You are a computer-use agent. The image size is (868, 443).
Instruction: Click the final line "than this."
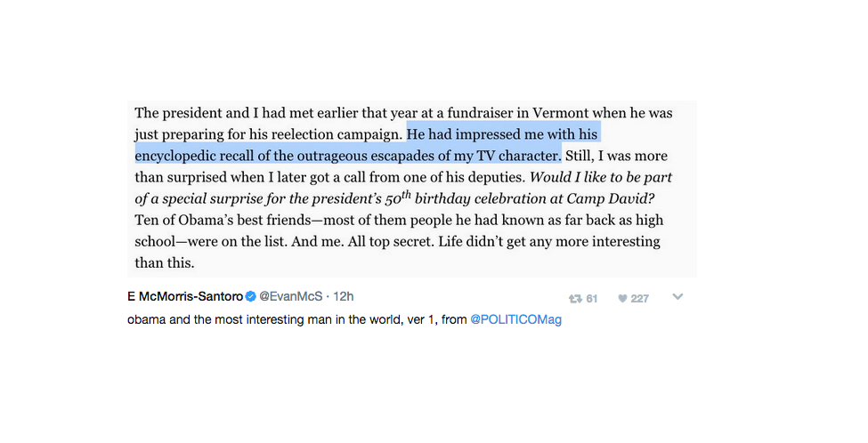[165, 263]
